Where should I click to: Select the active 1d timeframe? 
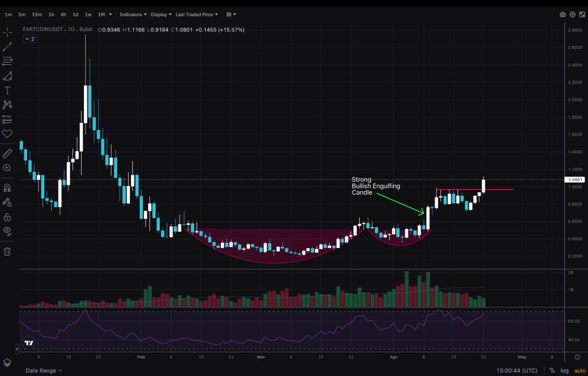click(75, 14)
